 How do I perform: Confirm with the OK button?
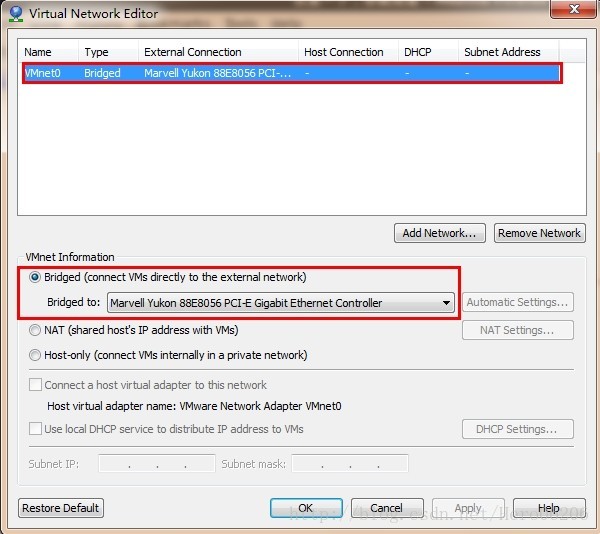click(306, 508)
